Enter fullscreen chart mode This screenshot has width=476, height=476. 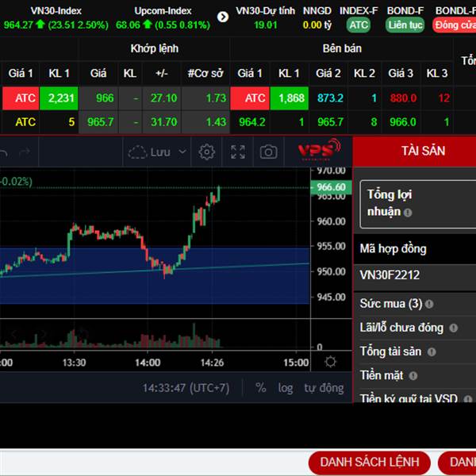click(238, 152)
